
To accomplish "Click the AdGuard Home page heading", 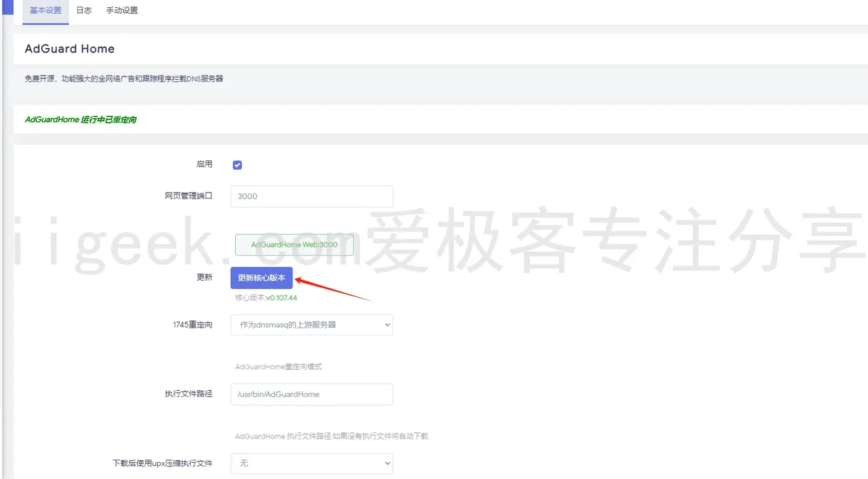I will coord(69,48).
